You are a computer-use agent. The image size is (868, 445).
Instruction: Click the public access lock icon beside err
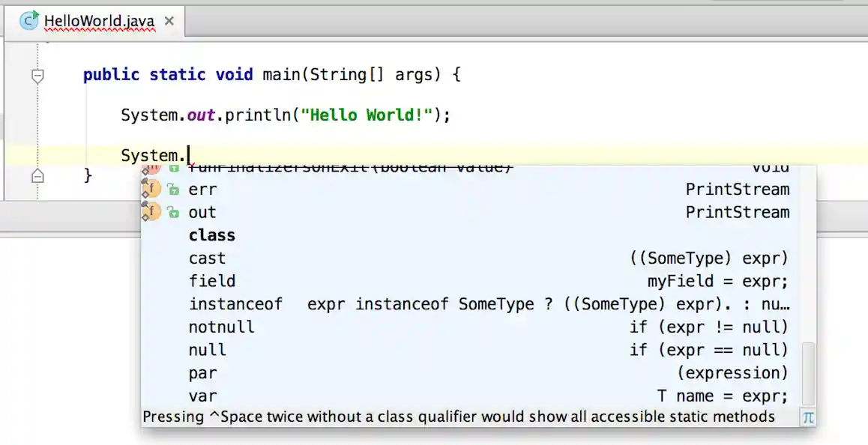(173, 190)
